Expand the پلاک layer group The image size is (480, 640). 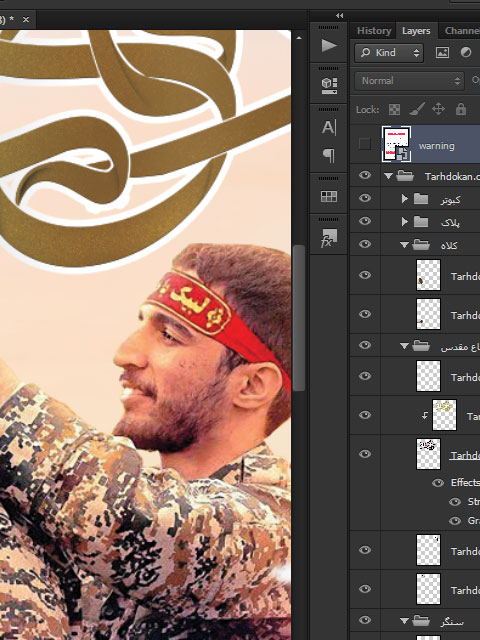(404, 221)
